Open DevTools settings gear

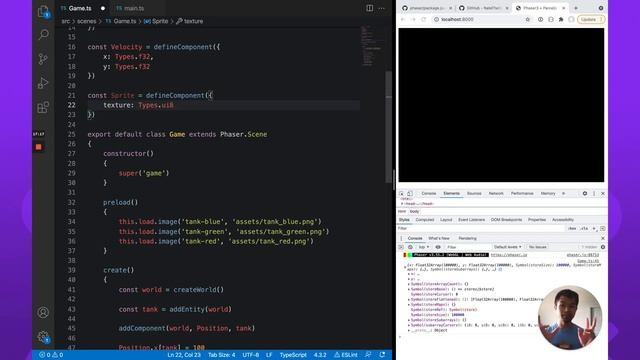585,193
